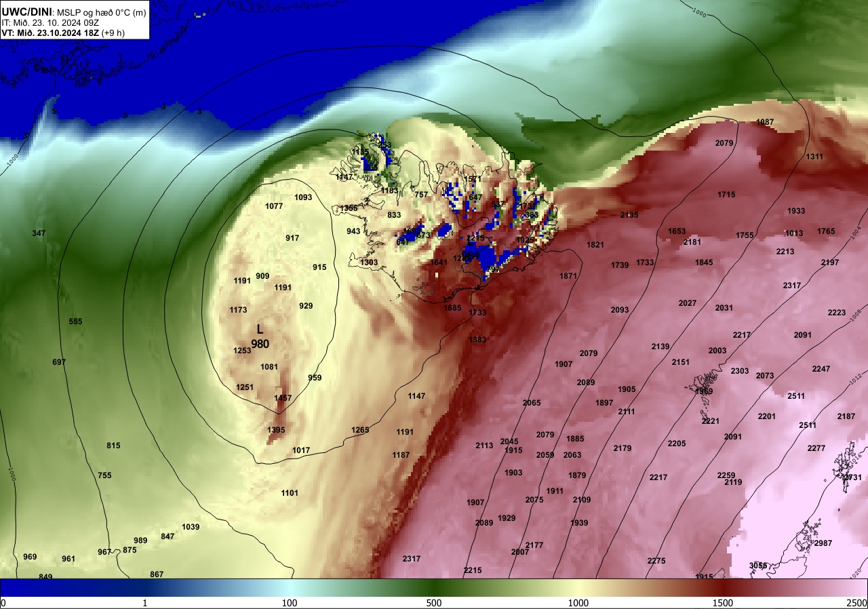868x609 pixels.
Task: Select the 1311 height value
Action: tap(814, 157)
